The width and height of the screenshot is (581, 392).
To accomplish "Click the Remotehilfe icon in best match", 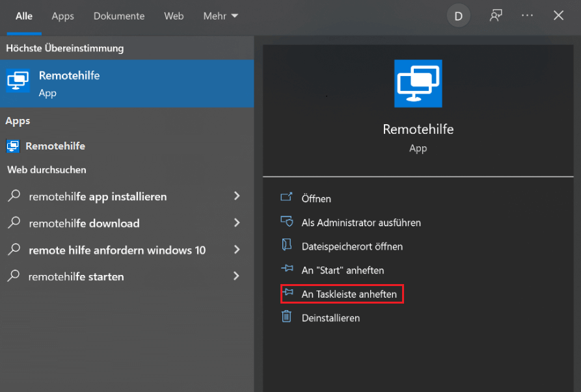I will pos(18,81).
